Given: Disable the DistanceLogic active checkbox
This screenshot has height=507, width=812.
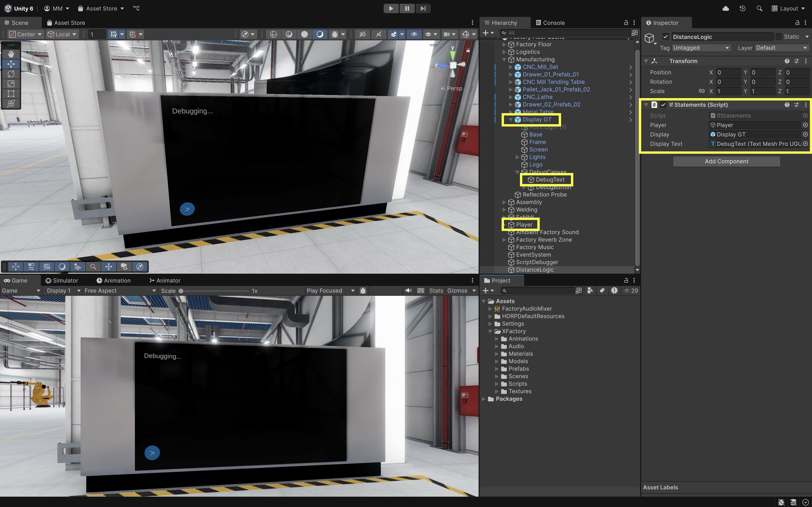Looking at the screenshot, I should click(x=666, y=37).
